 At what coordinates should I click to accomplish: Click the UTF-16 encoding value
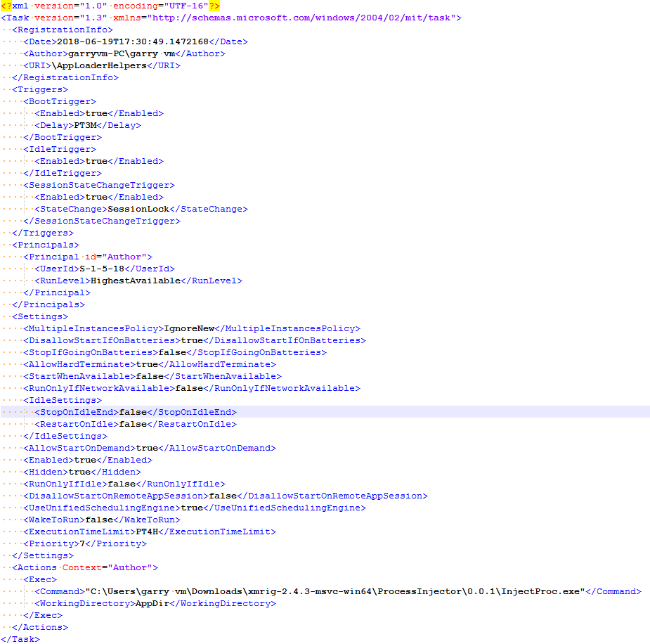(x=186, y=6)
